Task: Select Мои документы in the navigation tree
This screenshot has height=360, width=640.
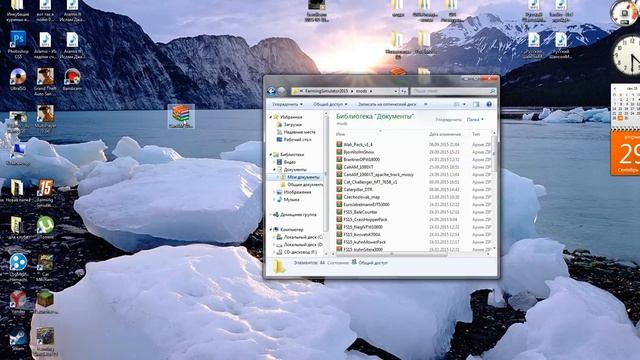Action: click(x=303, y=177)
